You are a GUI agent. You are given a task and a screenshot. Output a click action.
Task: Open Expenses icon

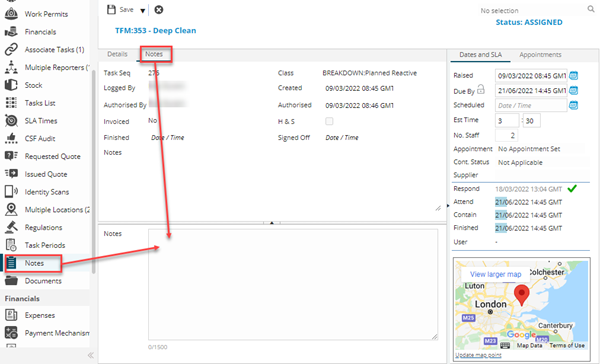click(x=11, y=315)
